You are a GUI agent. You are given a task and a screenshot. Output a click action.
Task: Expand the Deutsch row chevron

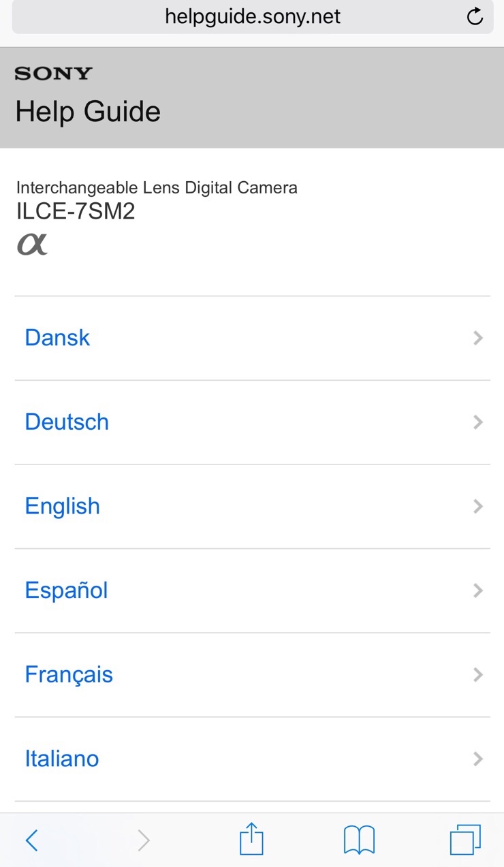coord(478,422)
